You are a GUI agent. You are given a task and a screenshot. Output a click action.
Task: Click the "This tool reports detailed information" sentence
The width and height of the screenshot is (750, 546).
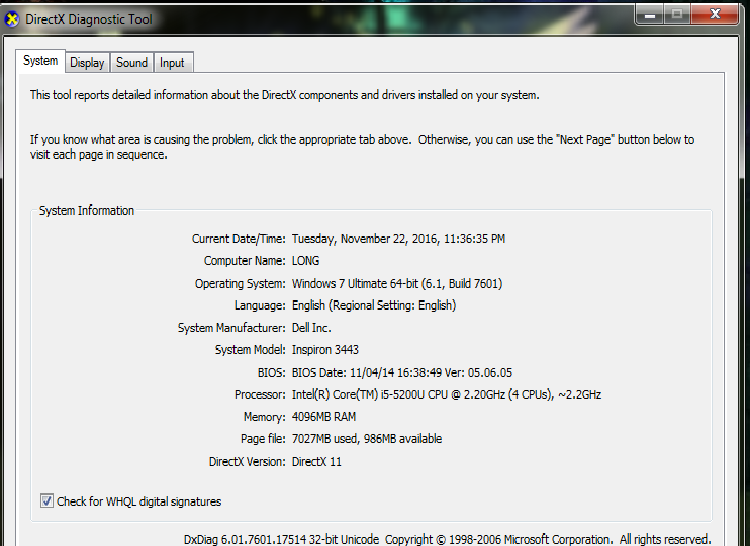point(285,95)
